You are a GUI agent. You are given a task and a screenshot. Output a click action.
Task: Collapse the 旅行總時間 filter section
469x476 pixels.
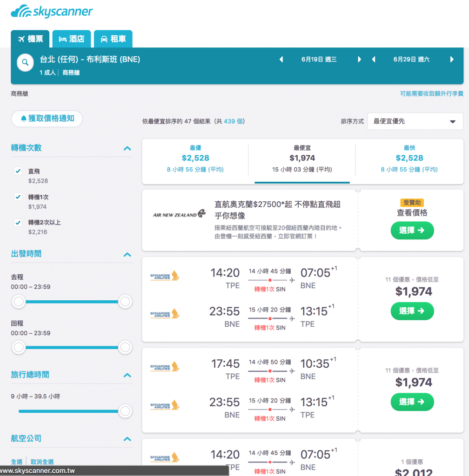pos(127,375)
